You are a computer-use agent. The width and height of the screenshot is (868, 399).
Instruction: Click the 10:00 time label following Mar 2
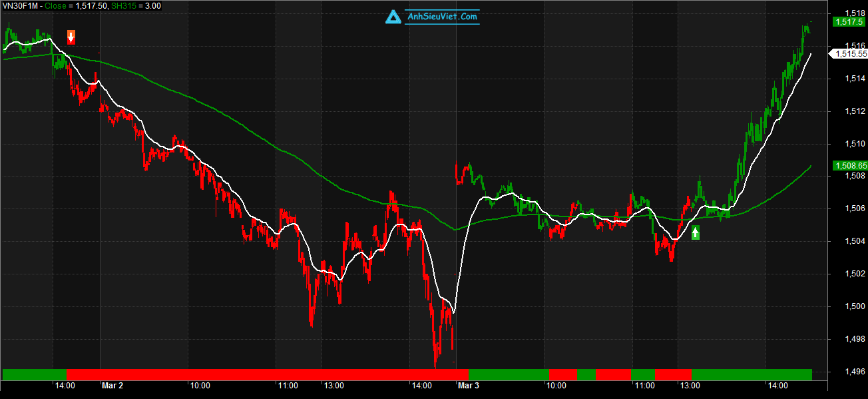coord(200,386)
